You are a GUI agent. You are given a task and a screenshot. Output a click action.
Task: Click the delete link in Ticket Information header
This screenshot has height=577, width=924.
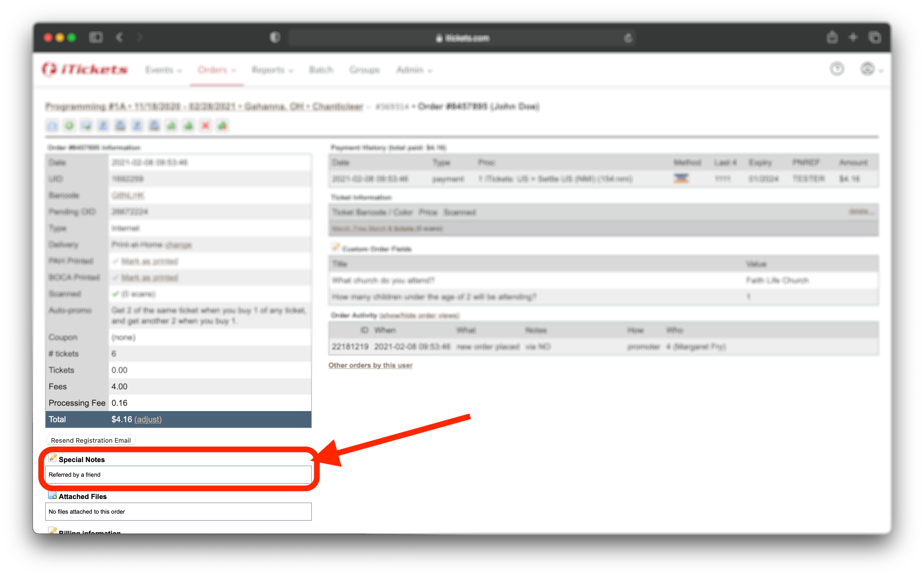(x=862, y=212)
